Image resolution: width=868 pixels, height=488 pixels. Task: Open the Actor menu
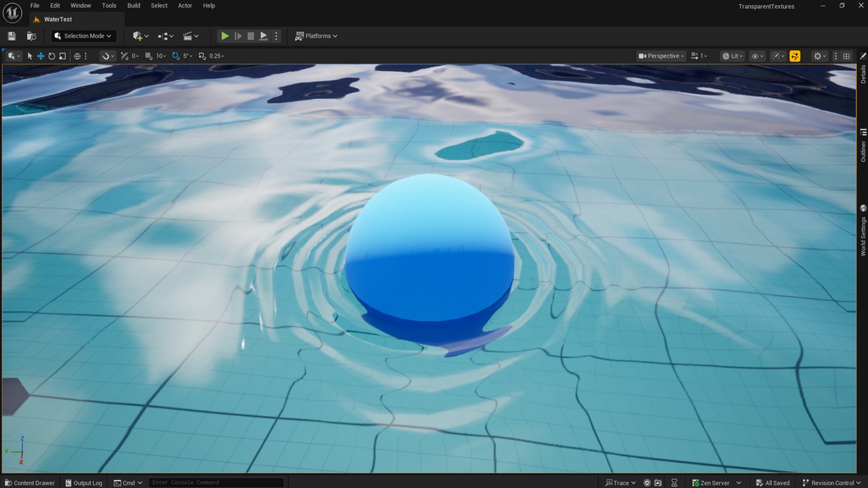point(185,5)
